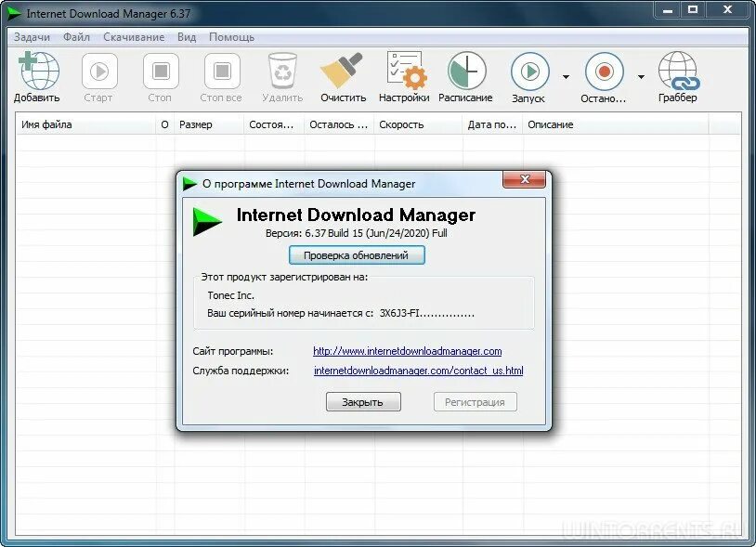Sort by the Имя файла column header
The width and height of the screenshot is (756, 547).
click(x=85, y=124)
